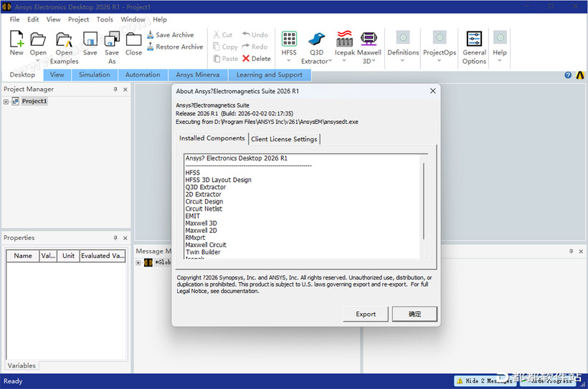
Task: Expand the Icepak dropdown arrow
Action: [x=344, y=61]
